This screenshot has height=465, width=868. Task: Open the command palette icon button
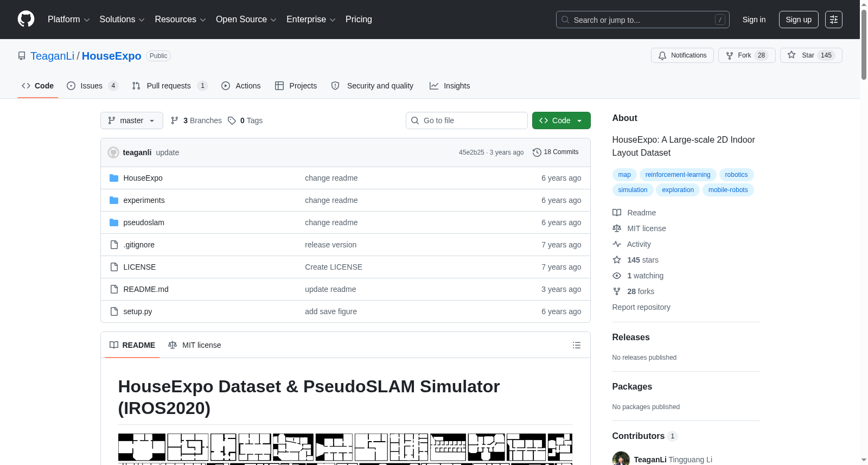click(834, 20)
